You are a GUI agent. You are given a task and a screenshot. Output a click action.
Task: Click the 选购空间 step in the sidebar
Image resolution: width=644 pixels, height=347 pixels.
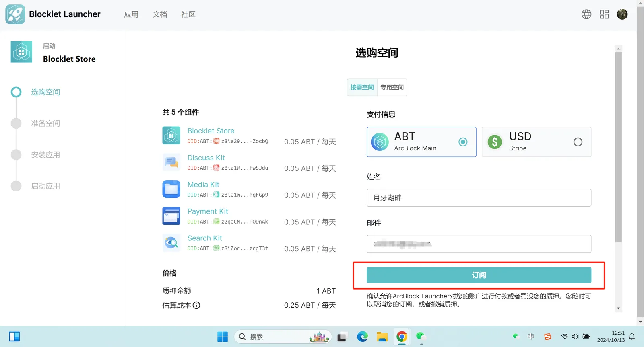click(45, 92)
